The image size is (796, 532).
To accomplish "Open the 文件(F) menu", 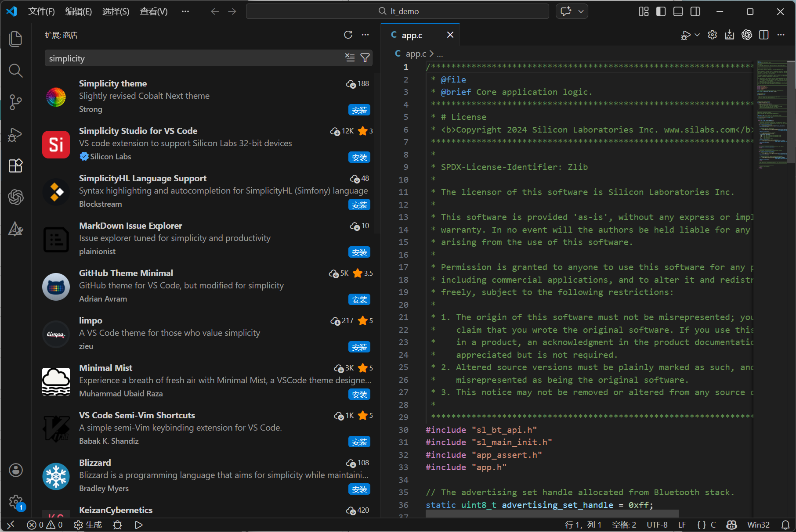I will (x=41, y=11).
